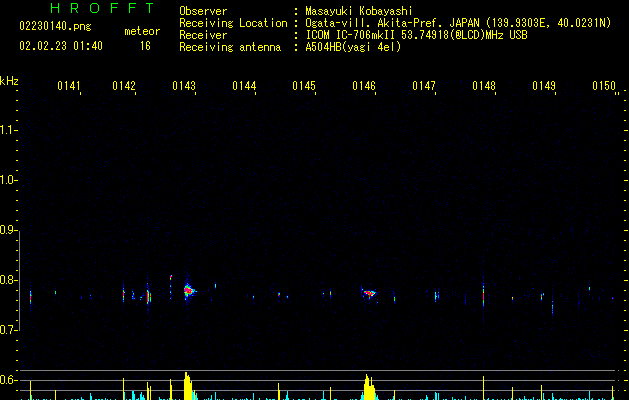Viewport: 629px width, 400px height.
Task: Click the 1.1 kHz frequency label
Action: [x=7, y=130]
